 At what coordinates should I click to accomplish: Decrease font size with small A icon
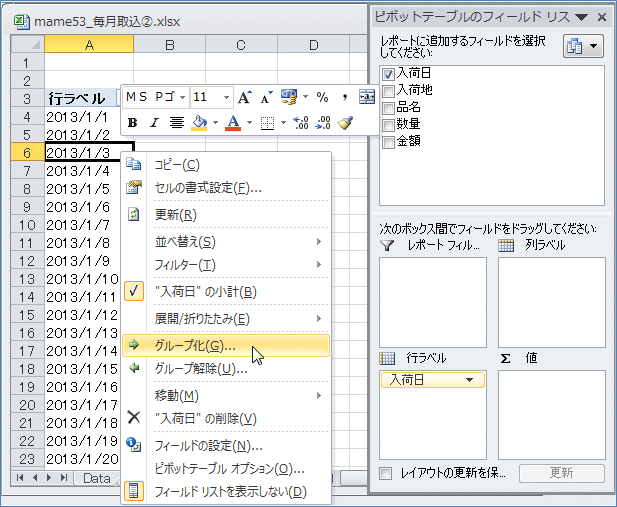pos(266,97)
